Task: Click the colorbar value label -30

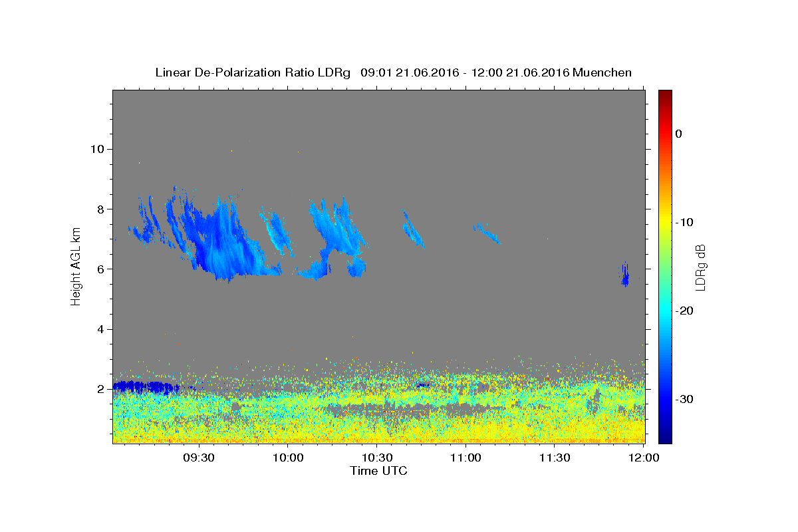Action: tap(684, 399)
